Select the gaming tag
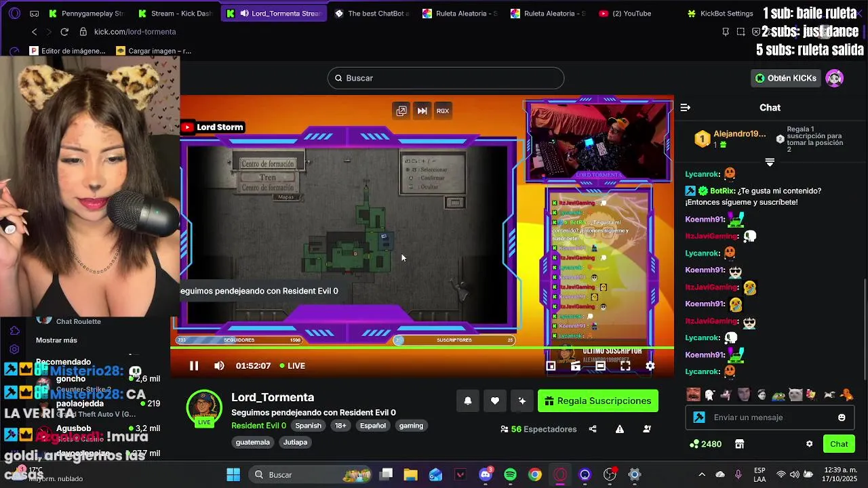Image resolution: width=868 pixels, height=488 pixels. [x=411, y=426]
